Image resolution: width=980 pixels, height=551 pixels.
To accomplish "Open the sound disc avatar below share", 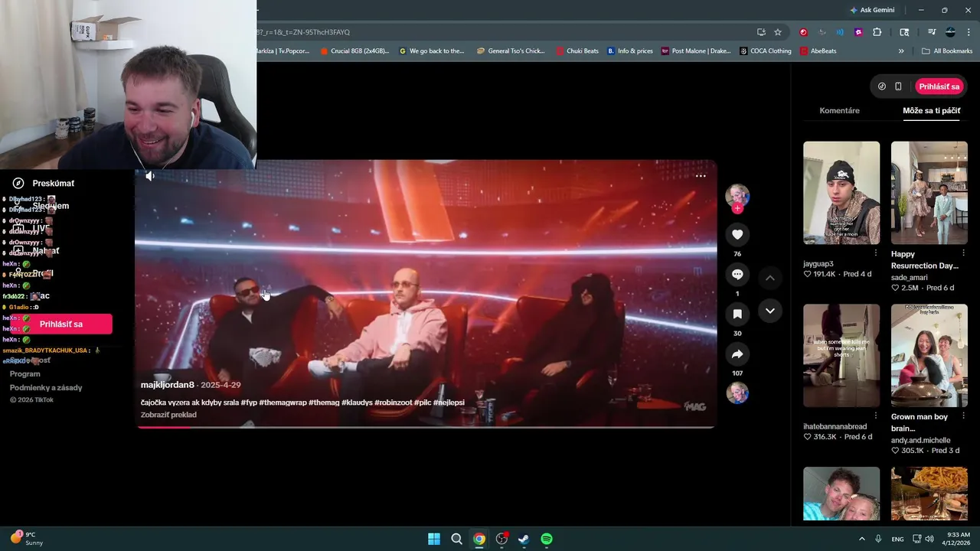I will 737,393.
